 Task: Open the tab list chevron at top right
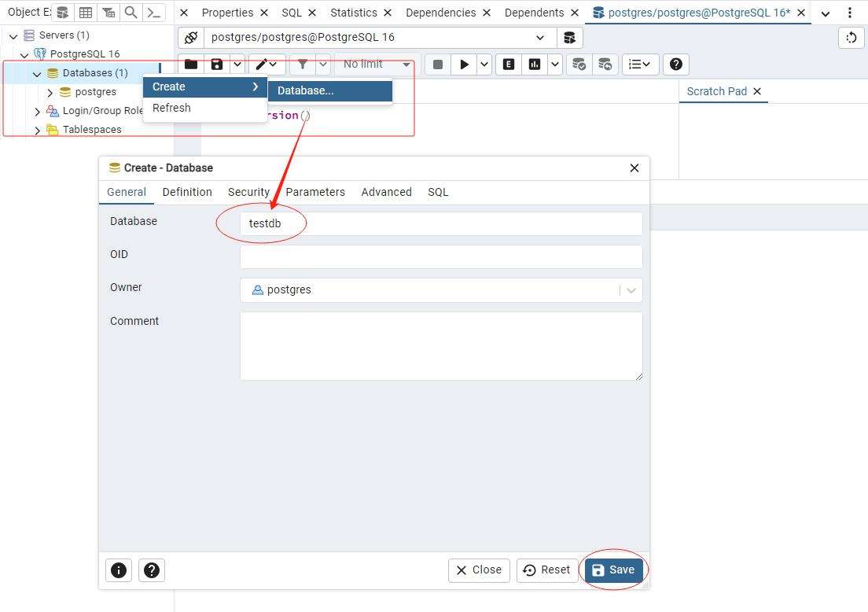(x=825, y=13)
